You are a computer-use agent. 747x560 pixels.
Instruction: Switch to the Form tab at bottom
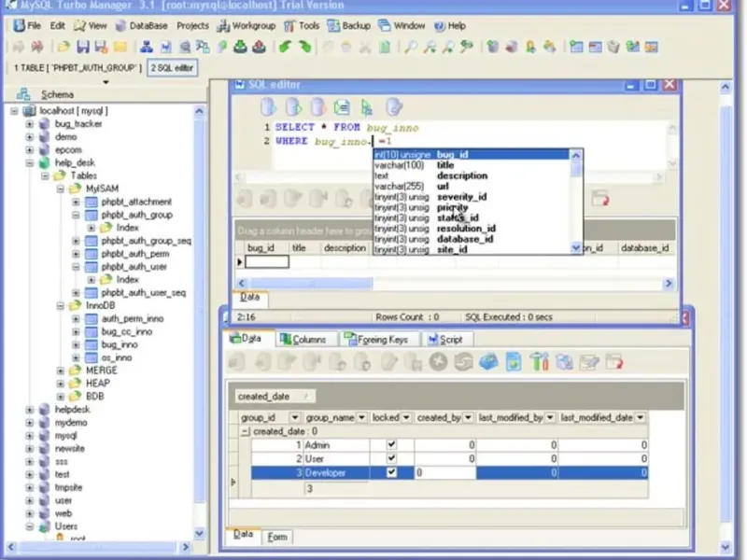pos(277,537)
